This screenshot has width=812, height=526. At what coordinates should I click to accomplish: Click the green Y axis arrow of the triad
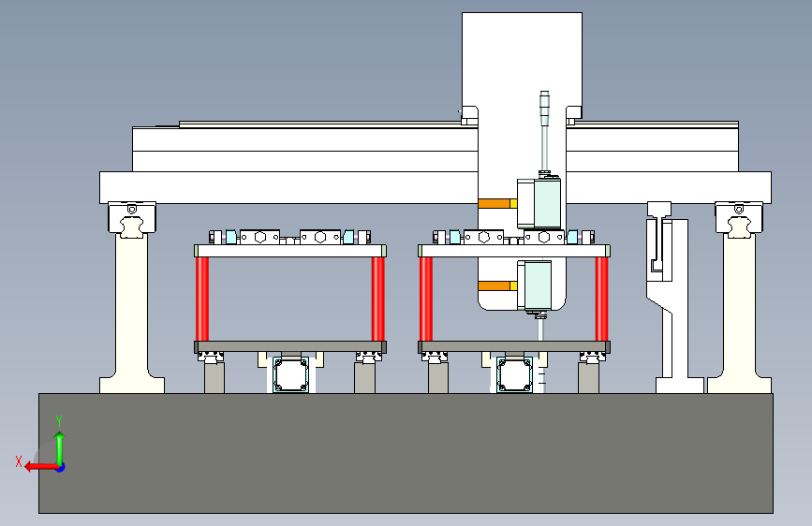pyautogui.click(x=60, y=447)
